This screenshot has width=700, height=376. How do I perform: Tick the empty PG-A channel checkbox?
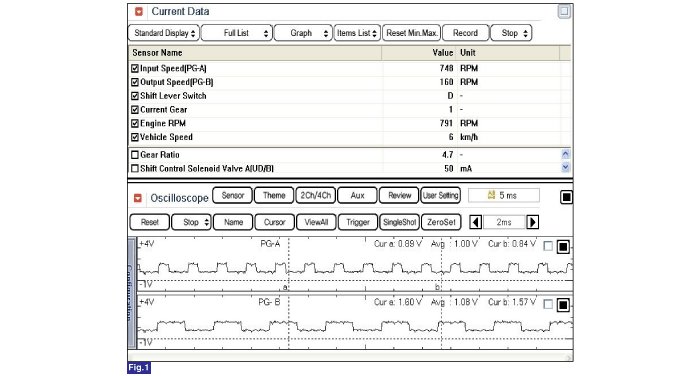point(548,246)
